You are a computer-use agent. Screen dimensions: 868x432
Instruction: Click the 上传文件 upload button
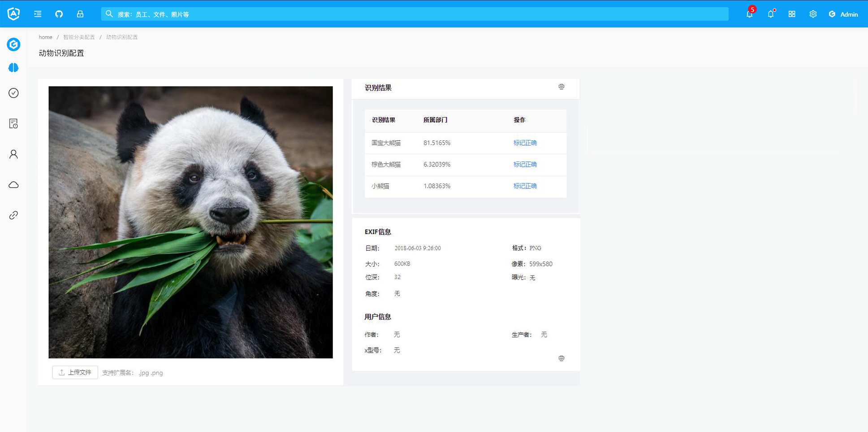click(75, 372)
